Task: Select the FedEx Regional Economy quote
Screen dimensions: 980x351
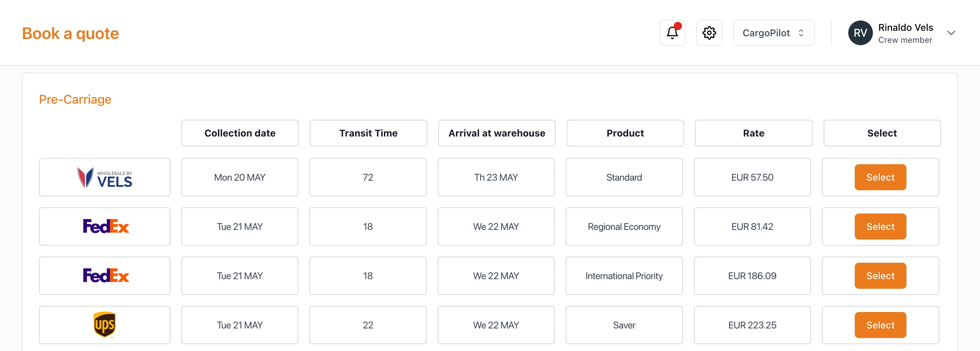Action: (x=880, y=227)
